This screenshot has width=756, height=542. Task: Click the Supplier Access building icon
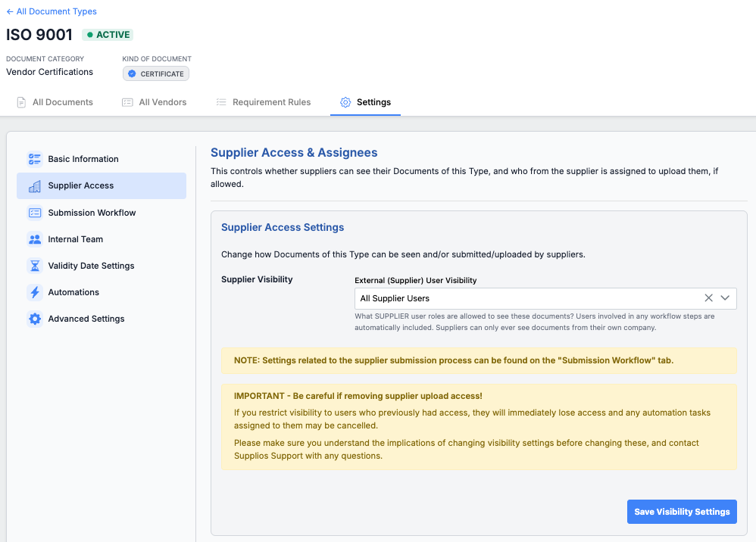[35, 186]
